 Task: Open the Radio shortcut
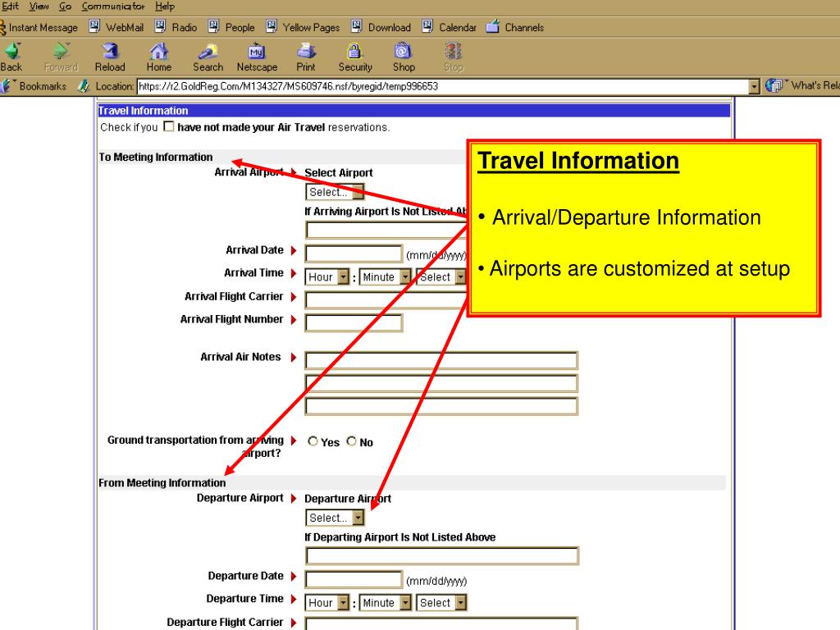point(176,27)
